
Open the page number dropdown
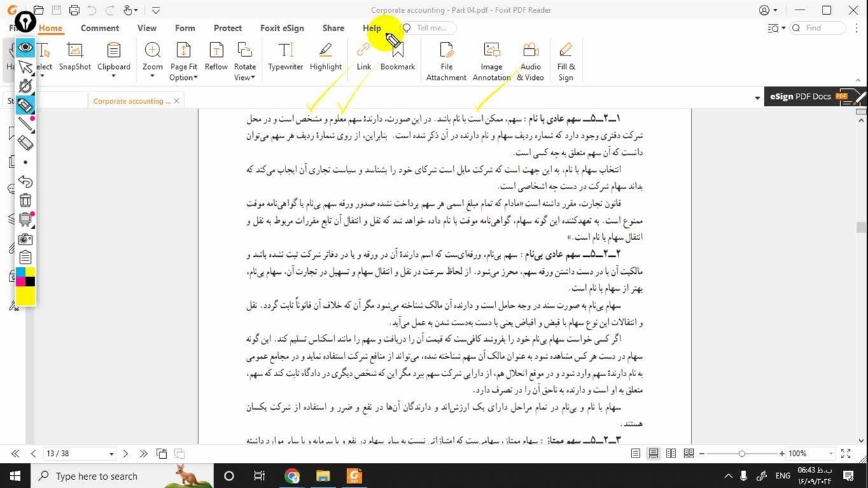pyautogui.click(x=111, y=453)
